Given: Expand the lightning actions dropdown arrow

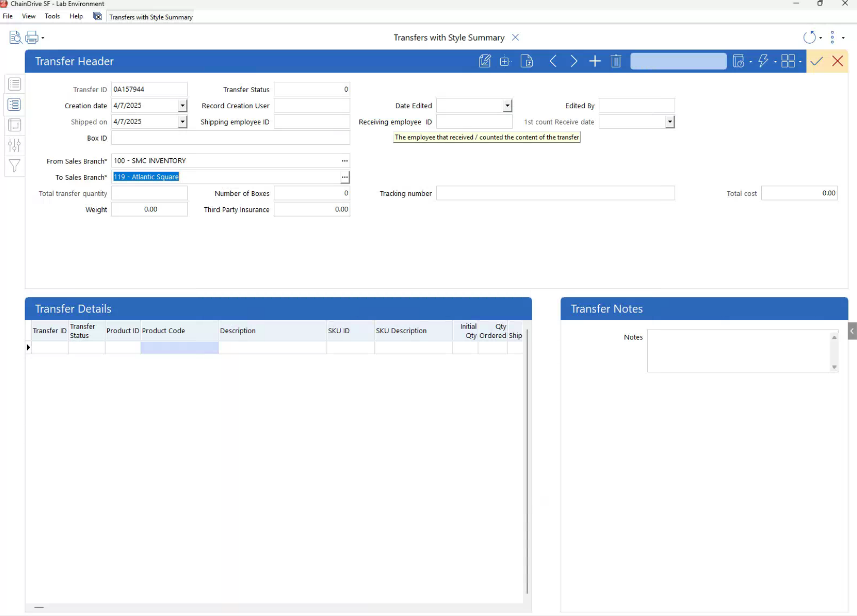Looking at the screenshot, I should coord(775,62).
